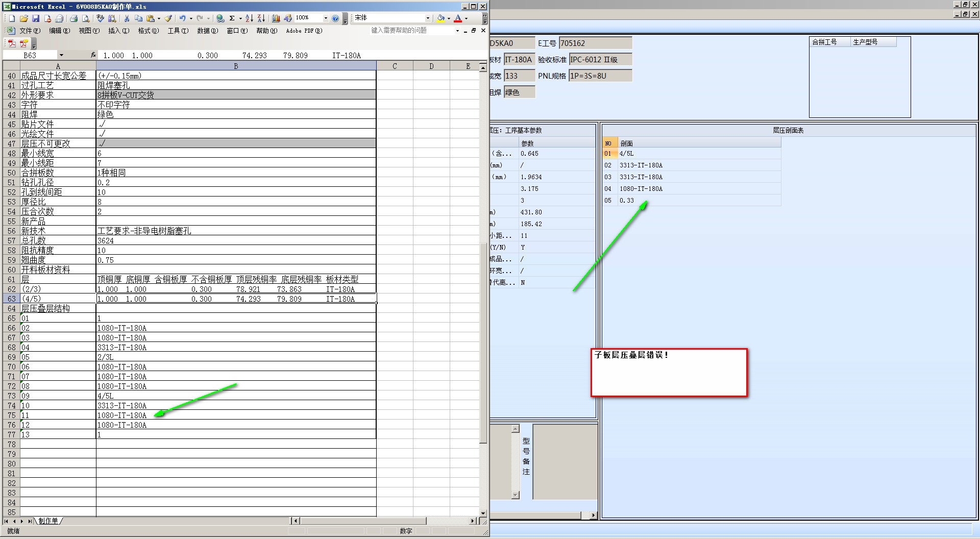Save the workbook with the floppy icon
Image resolution: width=980 pixels, height=539 pixels.
click(36, 18)
